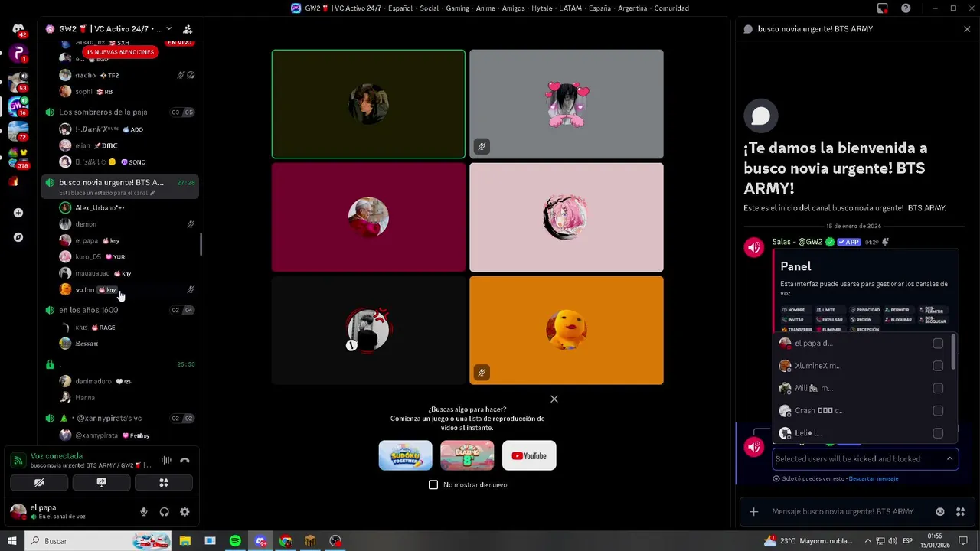
Task: Open the Voz conectada connection signal icon
Action: 18,461
